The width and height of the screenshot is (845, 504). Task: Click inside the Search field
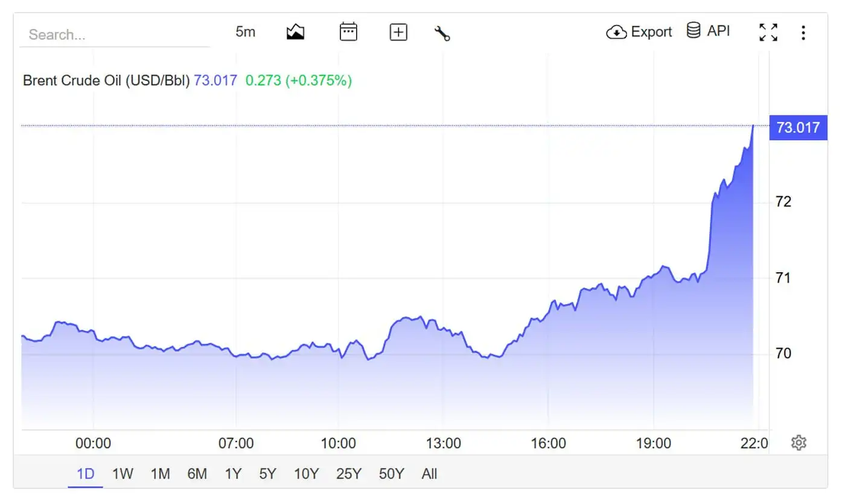115,34
